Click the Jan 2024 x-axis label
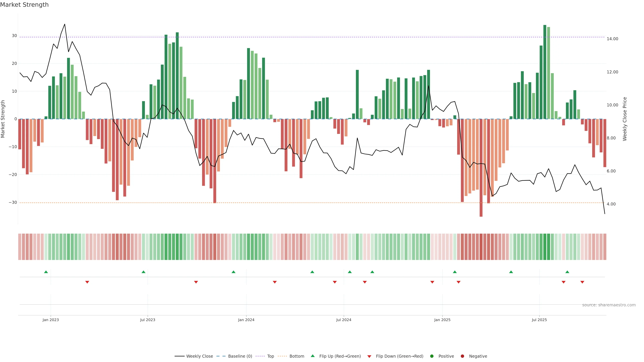This screenshot has width=644, height=362. [x=246, y=320]
